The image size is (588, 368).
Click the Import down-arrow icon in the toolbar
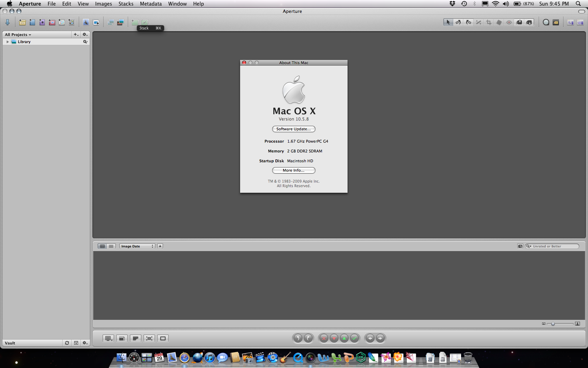[7, 22]
